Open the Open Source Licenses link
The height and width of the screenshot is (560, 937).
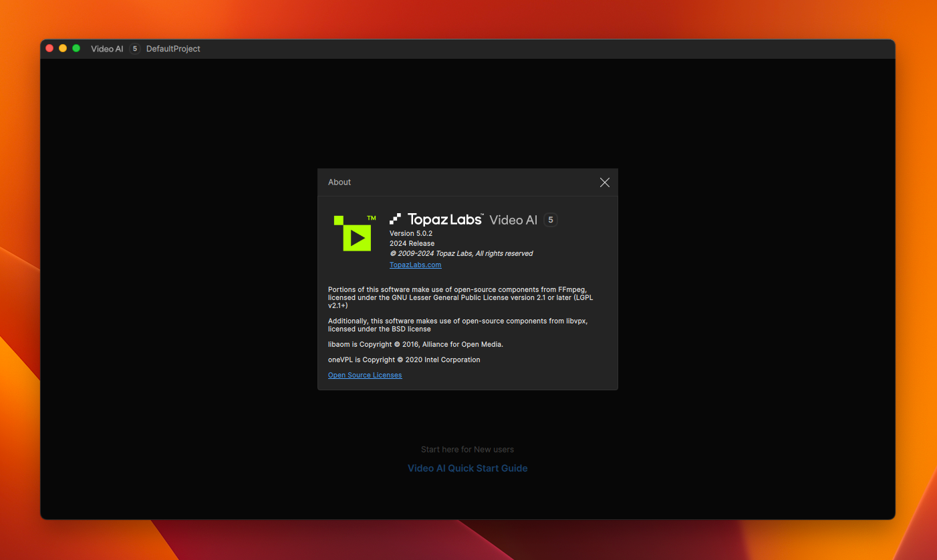click(x=365, y=375)
